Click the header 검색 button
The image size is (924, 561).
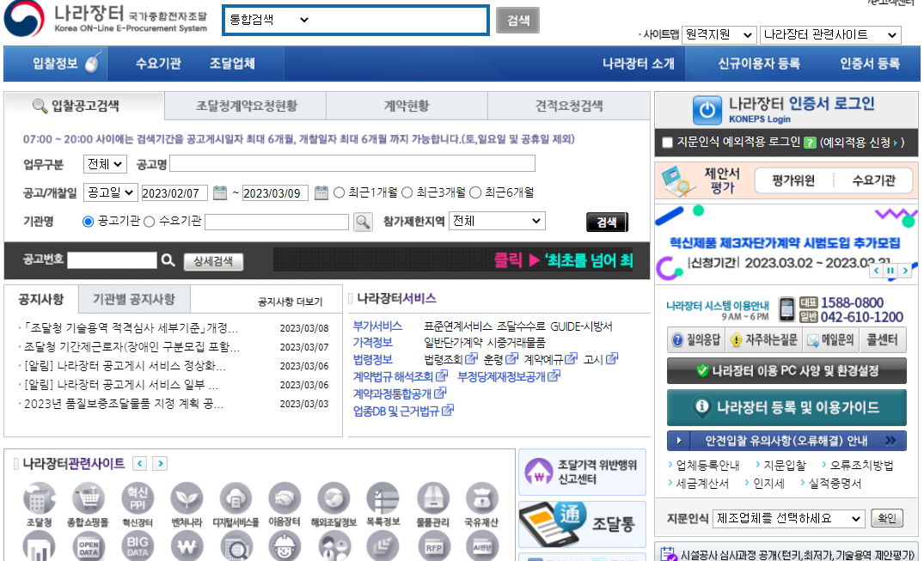coord(518,21)
